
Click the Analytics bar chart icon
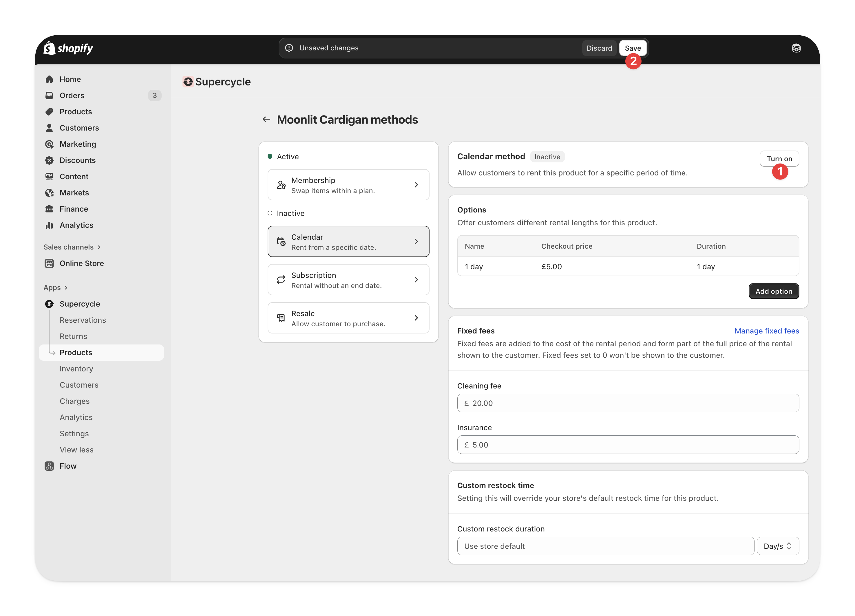pos(50,225)
